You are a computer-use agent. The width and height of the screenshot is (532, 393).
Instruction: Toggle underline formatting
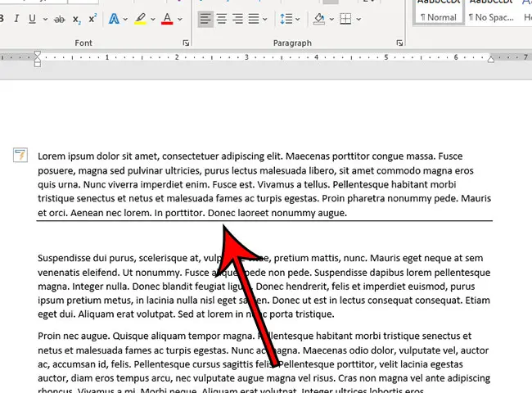(x=30, y=18)
